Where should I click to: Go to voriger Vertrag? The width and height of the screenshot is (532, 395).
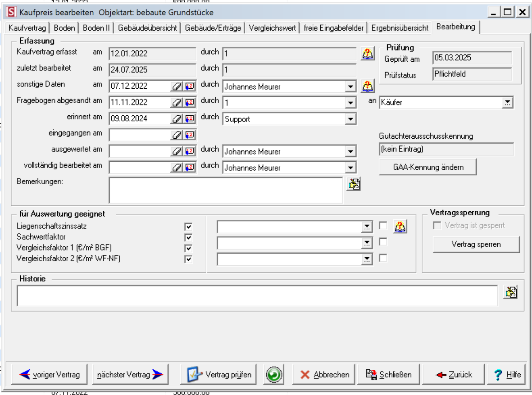[x=49, y=375]
